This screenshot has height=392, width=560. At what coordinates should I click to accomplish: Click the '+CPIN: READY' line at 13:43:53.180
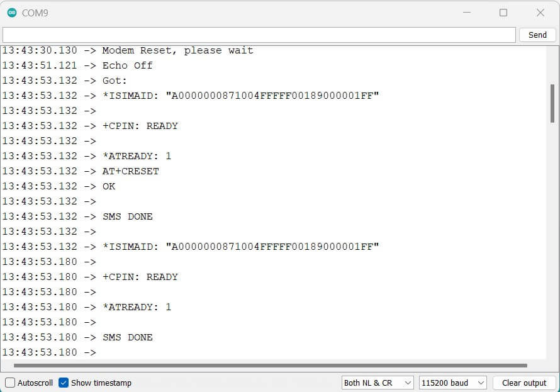click(x=90, y=277)
